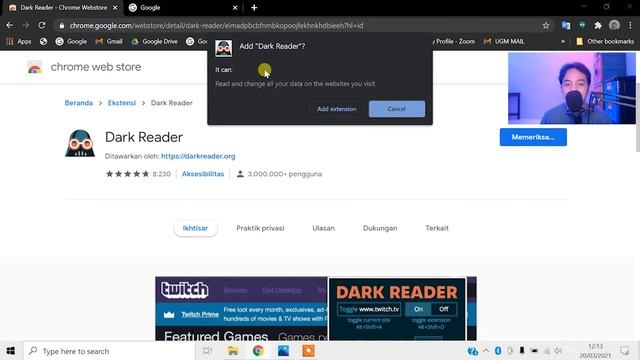Go back with browser back arrow
The height and width of the screenshot is (360, 640).
[x=9, y=25]
